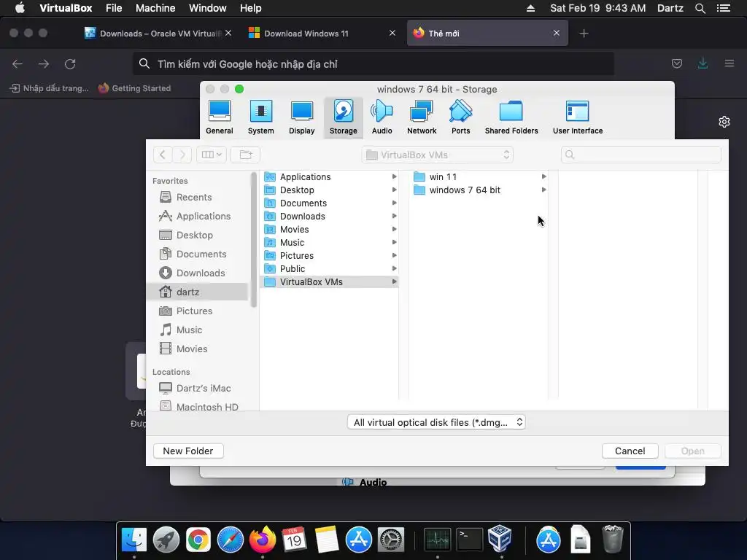Viewport: 747px width, 560px height.
Task: Go back in file dialog
Action: [163, 155]
